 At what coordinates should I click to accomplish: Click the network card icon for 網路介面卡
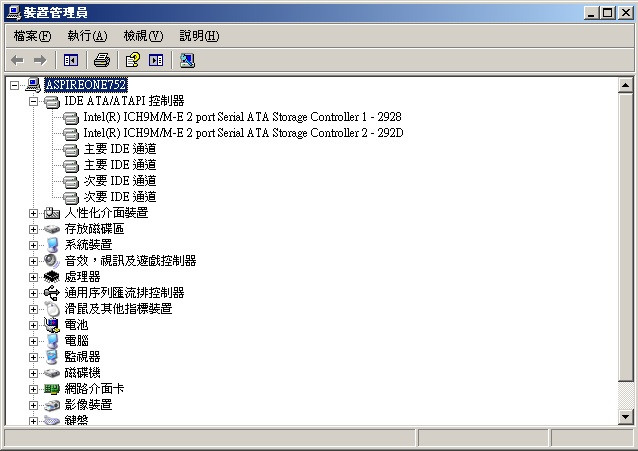(x=52, y=389)
